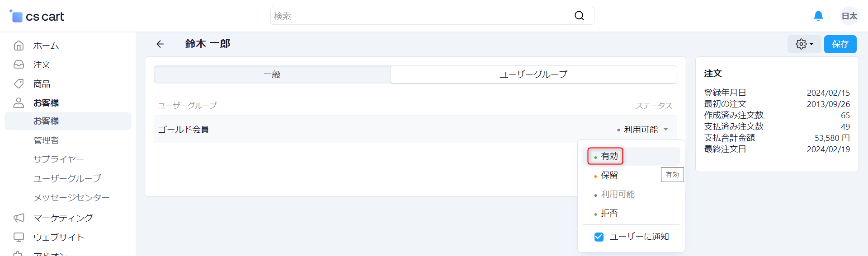Open 管理者 in the sidebar

pos(46,140)
